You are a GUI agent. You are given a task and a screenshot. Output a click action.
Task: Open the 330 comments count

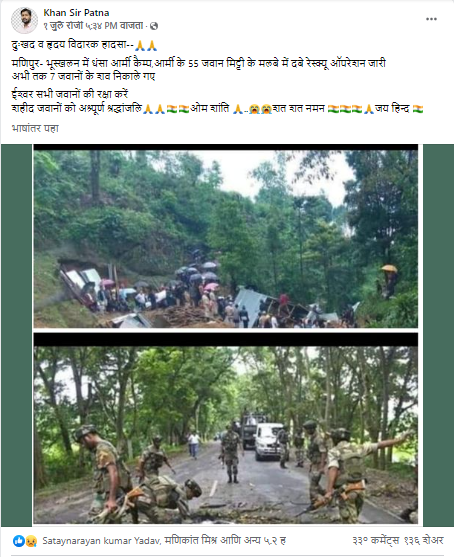click(376, 541)
